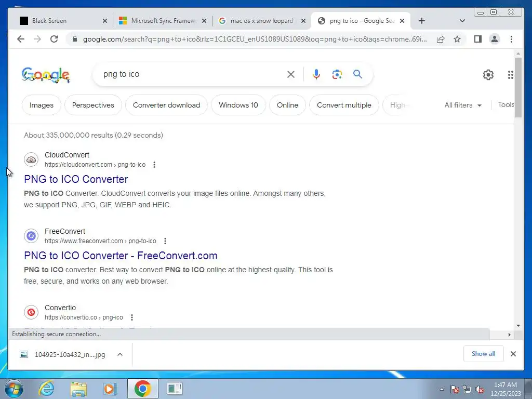Image resolution: width=532 pixels, height=399 pixels.
Task: Click the taskbar clock 1:47 AM
Action: click(505, 385)
